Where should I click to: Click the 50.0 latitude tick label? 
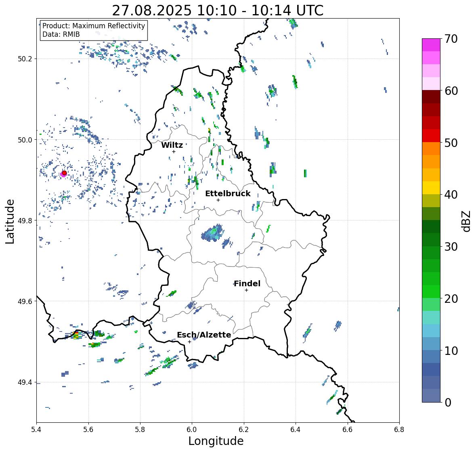click(25, 140)
